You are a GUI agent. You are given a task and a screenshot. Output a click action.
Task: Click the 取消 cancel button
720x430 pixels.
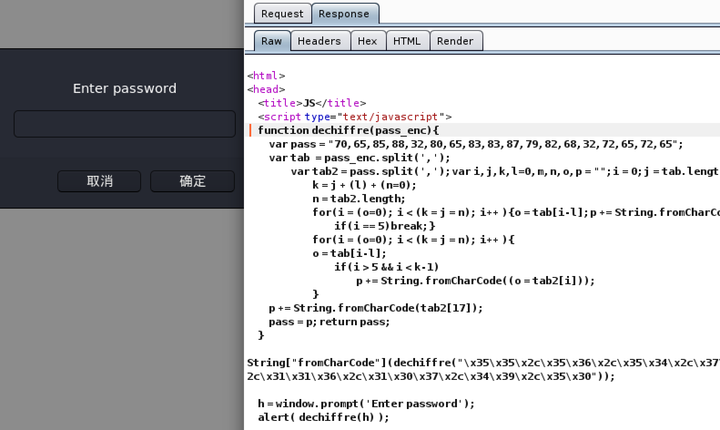click(x=99, y=181)
